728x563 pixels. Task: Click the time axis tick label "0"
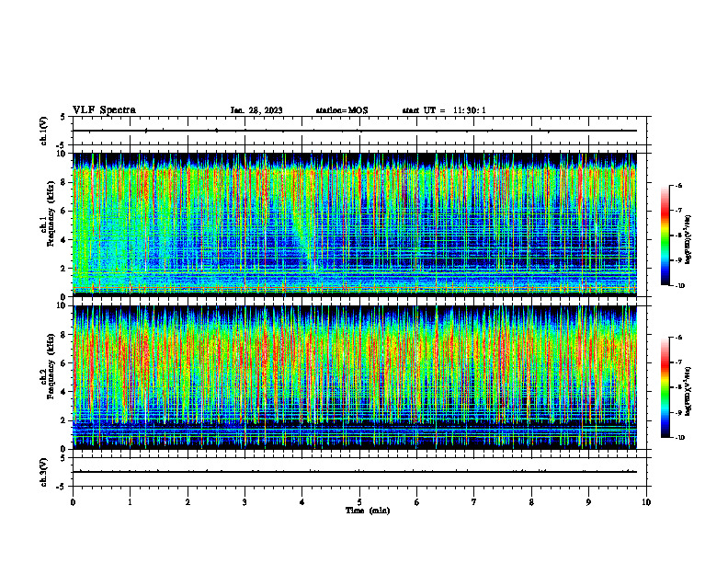tap(73, 502)
